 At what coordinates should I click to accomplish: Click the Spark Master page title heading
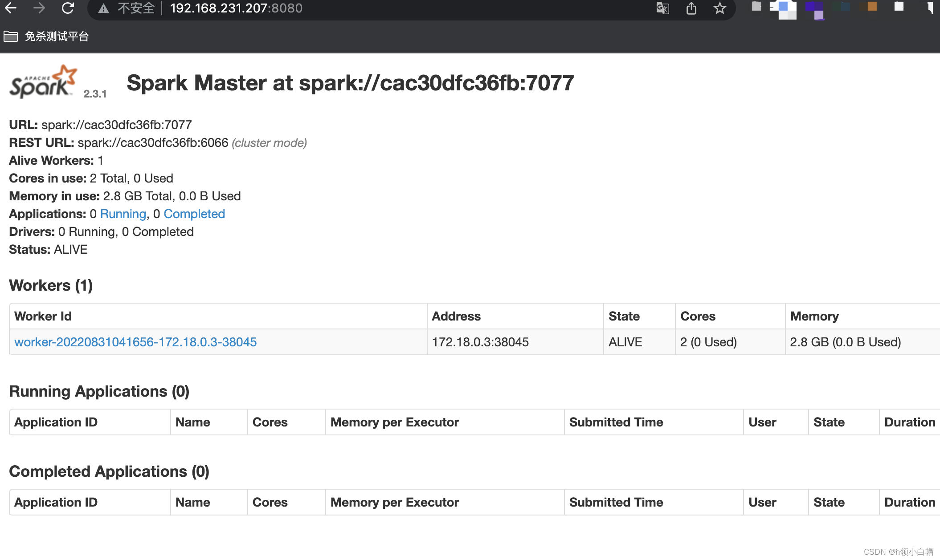coord(350,83)
